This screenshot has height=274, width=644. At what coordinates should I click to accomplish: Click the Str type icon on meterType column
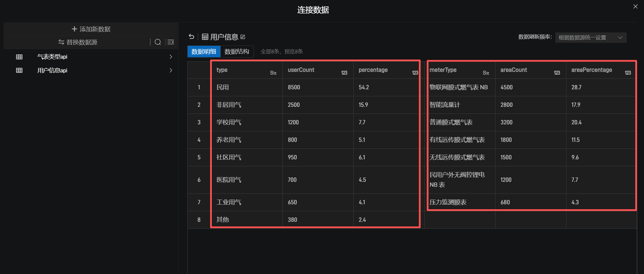486,73
